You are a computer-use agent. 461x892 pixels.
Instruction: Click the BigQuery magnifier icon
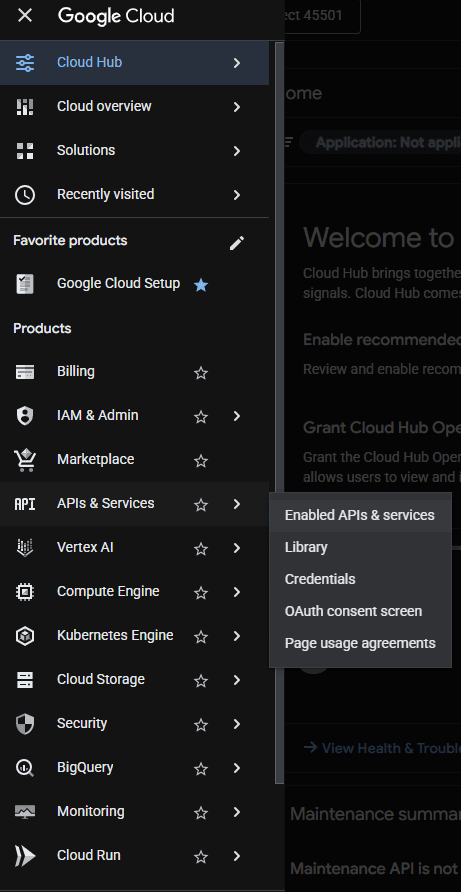(24, 768)
